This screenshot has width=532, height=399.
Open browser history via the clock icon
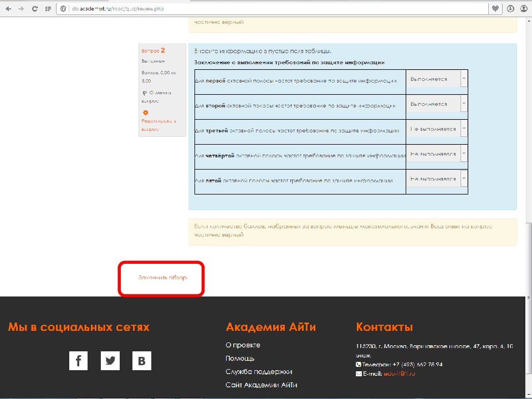(510, 8)
